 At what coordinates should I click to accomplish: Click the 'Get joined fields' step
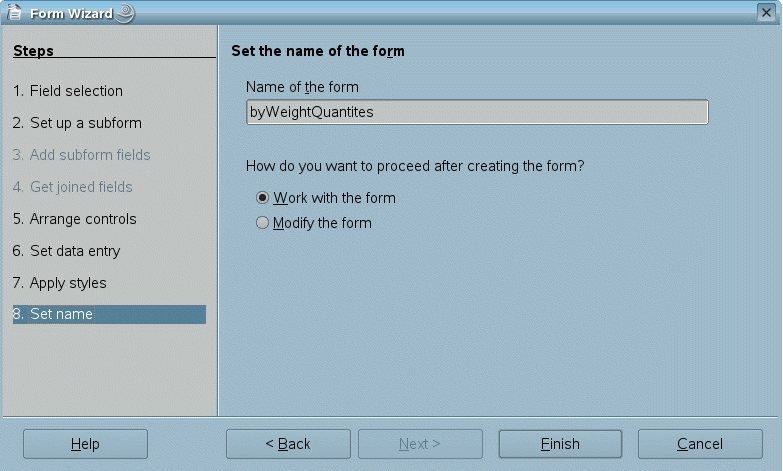(73, 187)
